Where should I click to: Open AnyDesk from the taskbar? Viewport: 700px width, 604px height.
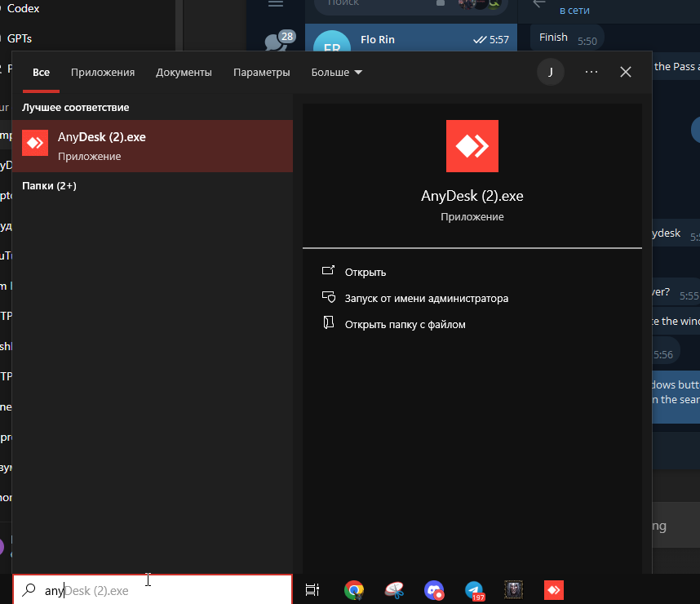coord(554,589)
